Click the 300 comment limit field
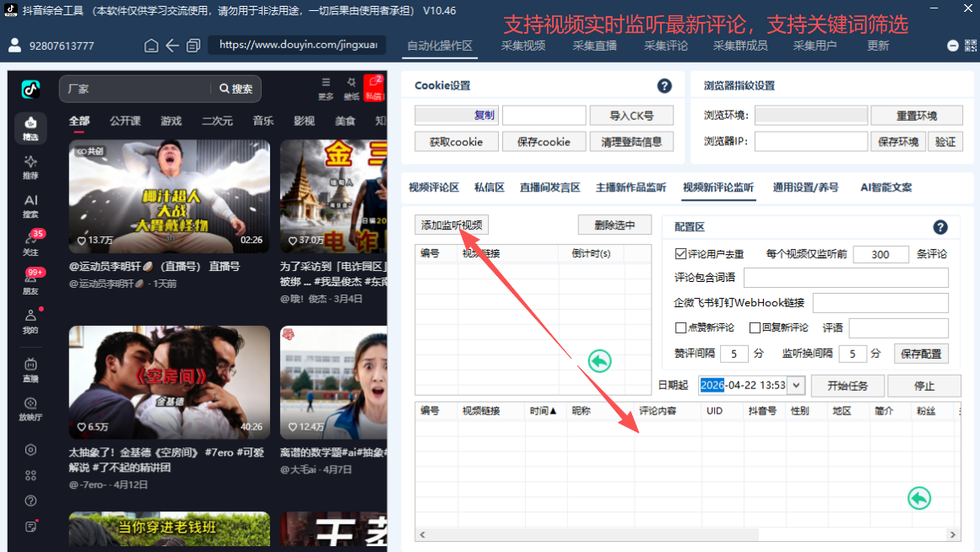 pyautogui.click(x=880, y=254)
